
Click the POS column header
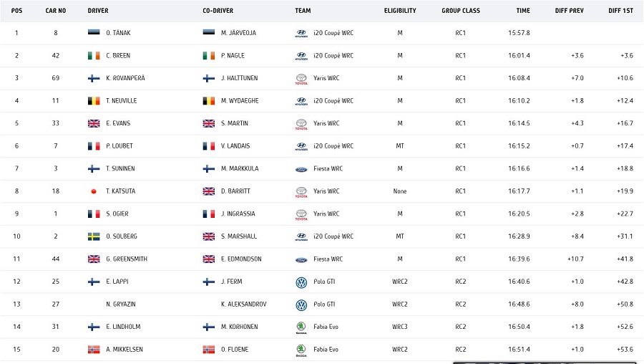click(x=16, y=11)
